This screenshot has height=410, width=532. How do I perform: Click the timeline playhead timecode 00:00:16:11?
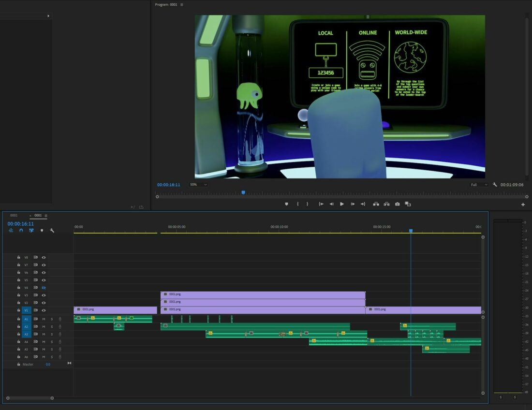coord(21,224)
